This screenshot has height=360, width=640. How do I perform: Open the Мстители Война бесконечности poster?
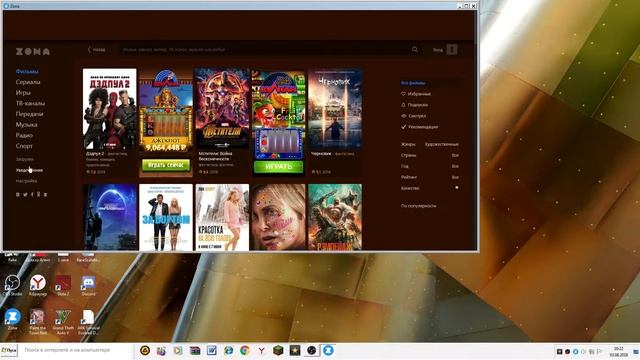222,109
